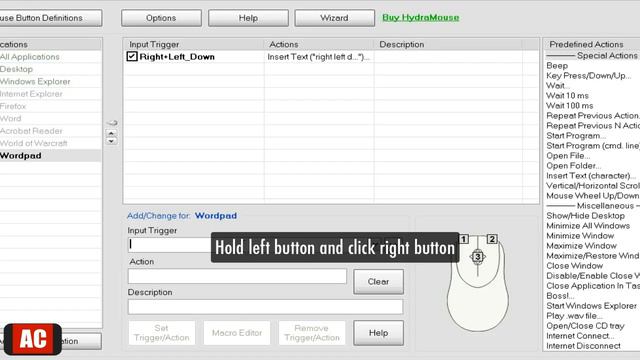Uncheck the Right+Left_Down trigger checkbox
Image resolution: width=640 pixels, height=360 pixels.
coord(131,56)
